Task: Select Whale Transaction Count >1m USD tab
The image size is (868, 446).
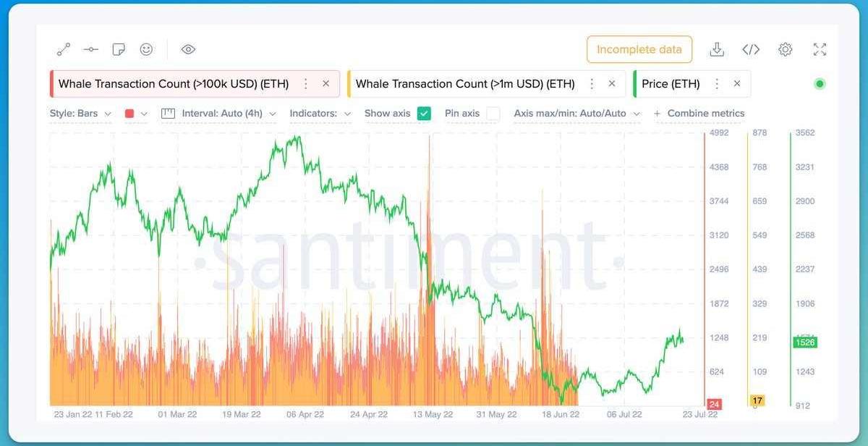Action: (x=464, y=84)
